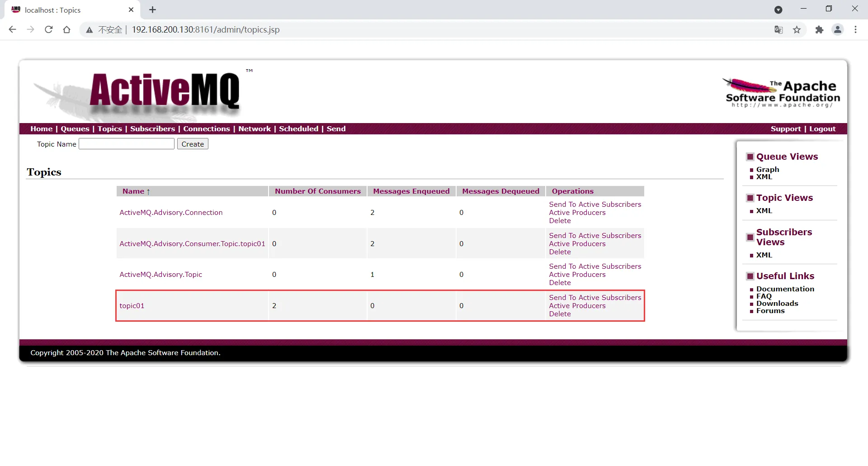The height and width of the screenshot is (466, 868).
Task: Reload the page with the refresh icon
Action: [49, 30]
